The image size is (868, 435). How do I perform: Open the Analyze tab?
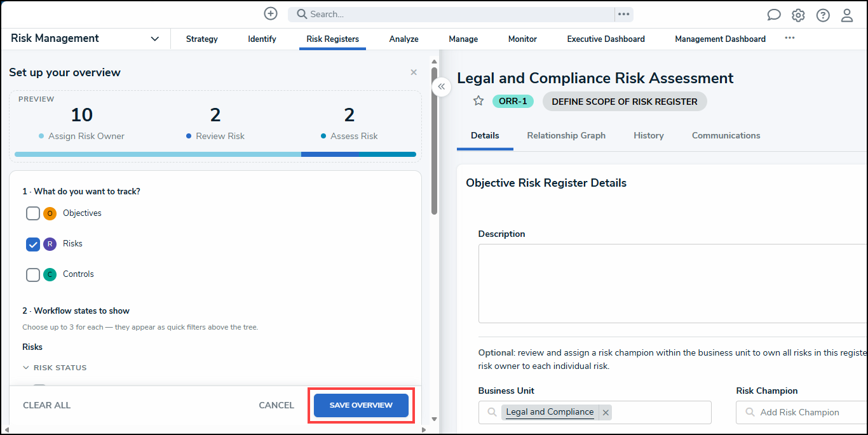click(x=403, y=39)
